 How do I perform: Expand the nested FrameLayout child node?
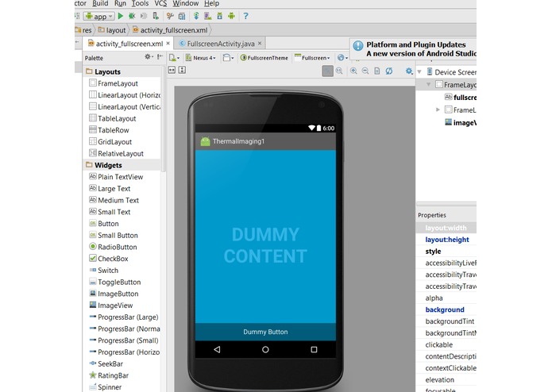click(438, 110)
